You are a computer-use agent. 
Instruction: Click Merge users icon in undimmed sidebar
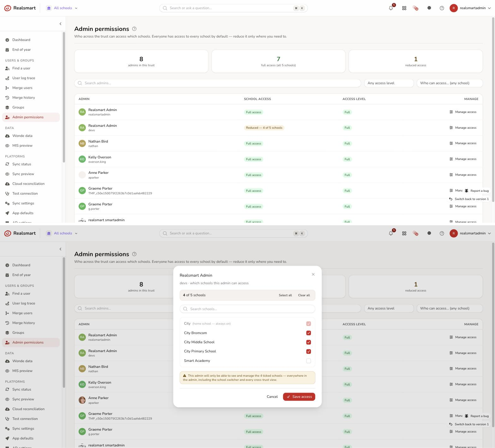point(7,88)
